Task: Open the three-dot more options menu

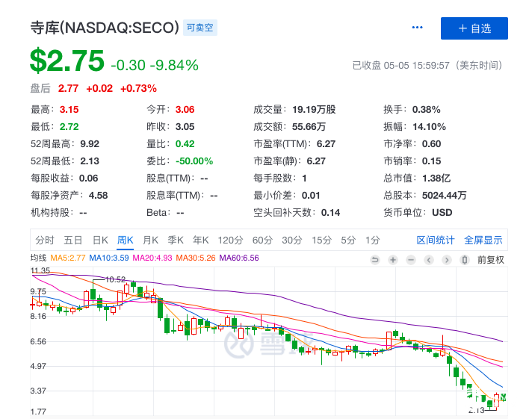Action: (x=418, y=28)
